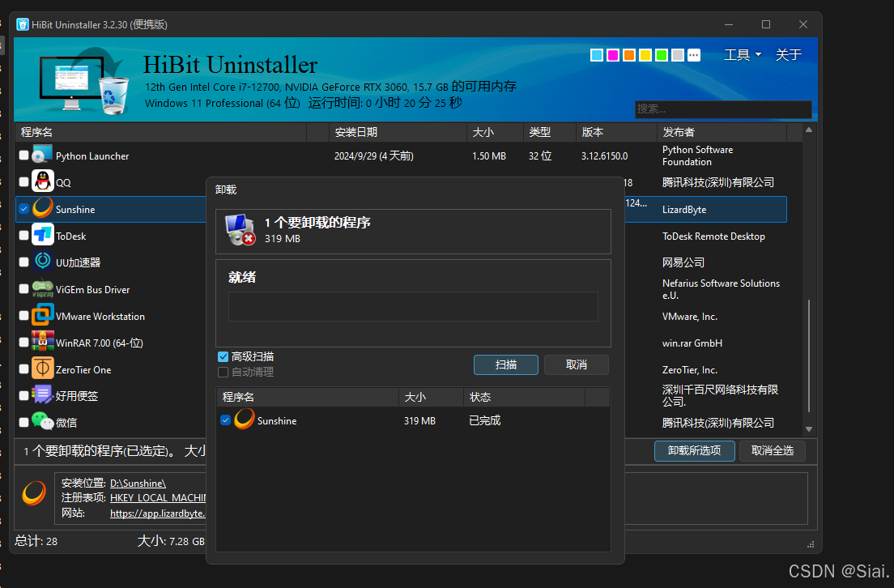Select the yellow theme color swatch

coord(645,55)
